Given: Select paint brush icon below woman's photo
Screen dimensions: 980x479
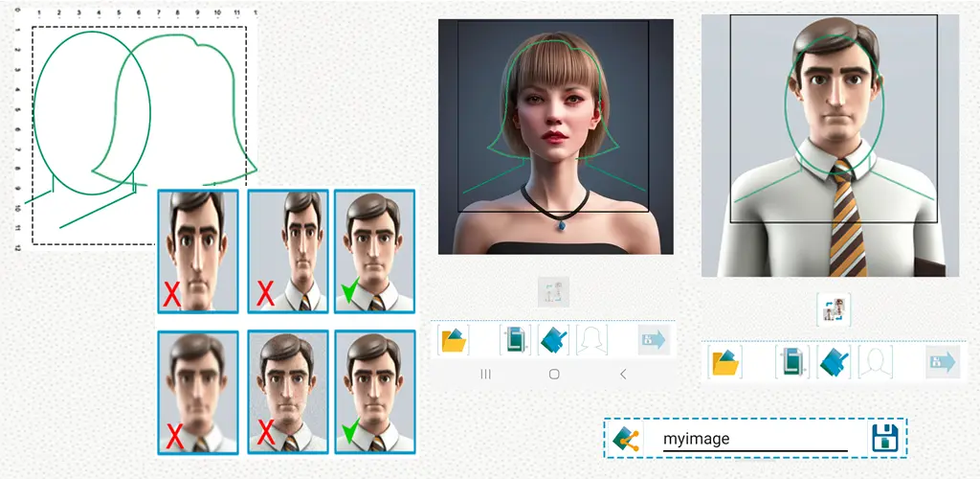Looking at the screenshot, I should click(x=554, y=341).
